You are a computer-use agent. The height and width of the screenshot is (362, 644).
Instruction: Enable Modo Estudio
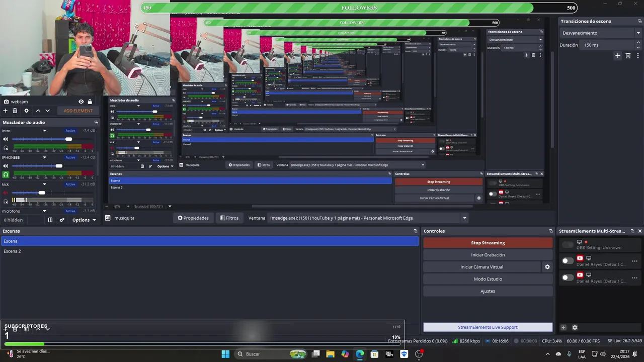coord(488,279)
